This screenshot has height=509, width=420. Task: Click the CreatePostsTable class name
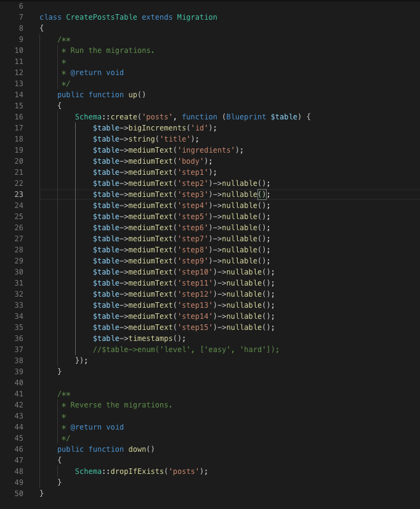pos(102,17)
